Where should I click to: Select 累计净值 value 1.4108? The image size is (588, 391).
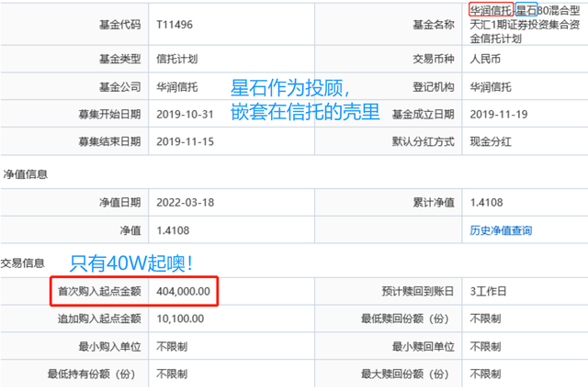coord(486,203)
